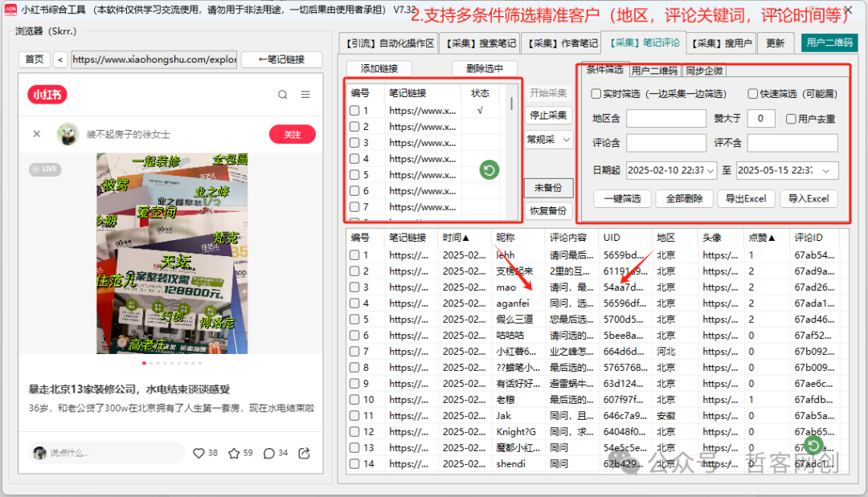
Task: Click the share icon beside comments
Action: [304, 454]
